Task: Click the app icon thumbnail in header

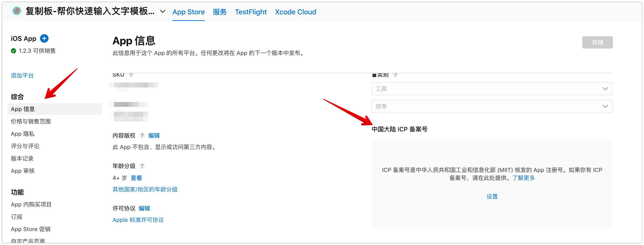Action: [x=17, y=11]
